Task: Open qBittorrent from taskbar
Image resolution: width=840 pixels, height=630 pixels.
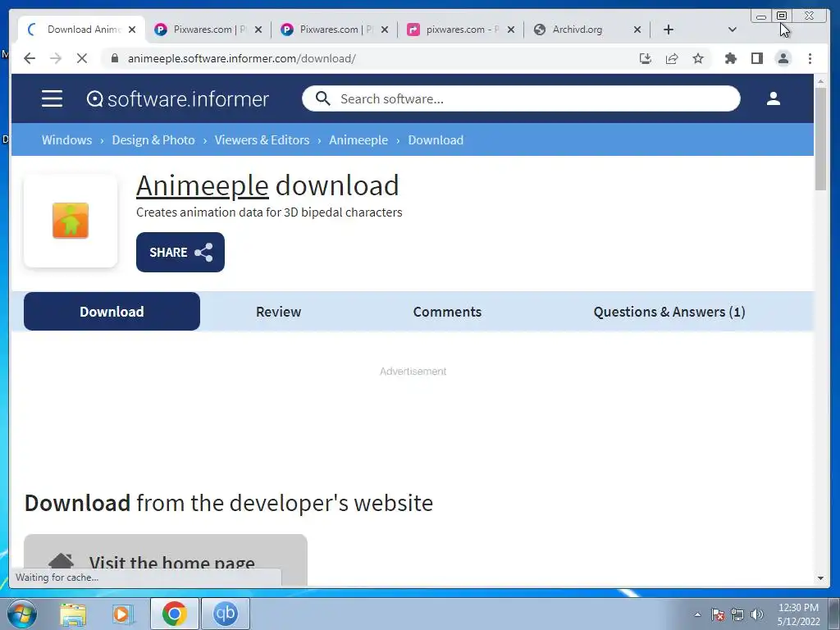Action: [x=225, y=614]
